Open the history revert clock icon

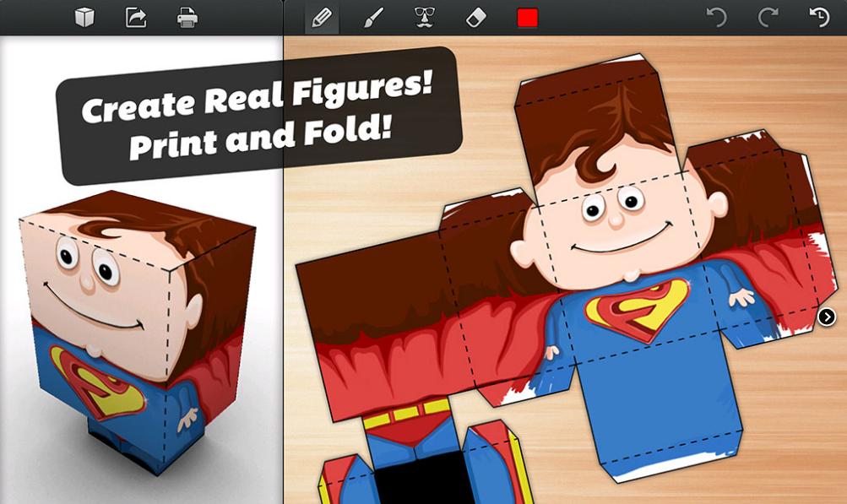click(819, 18)
